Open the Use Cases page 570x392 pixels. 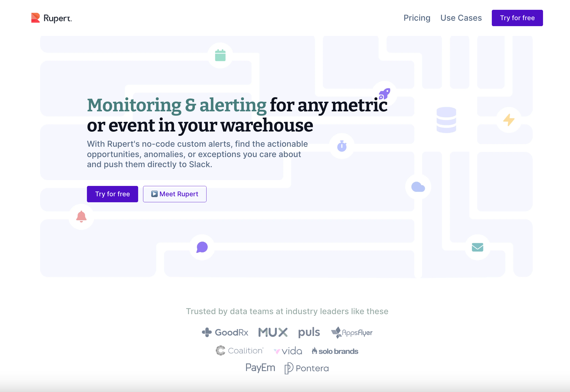pos(461,18)
